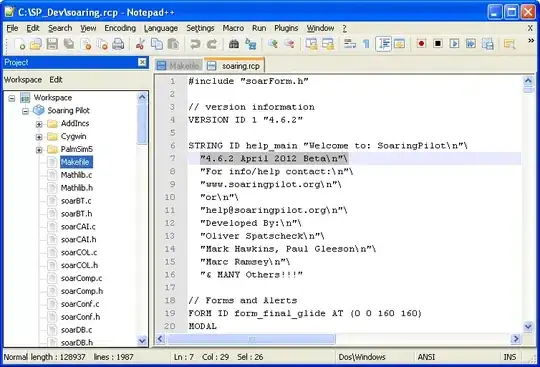540x367 pixels.
Task: Click the Undo arrow icon
Action: pyautogui.click(x=195, y=44)
